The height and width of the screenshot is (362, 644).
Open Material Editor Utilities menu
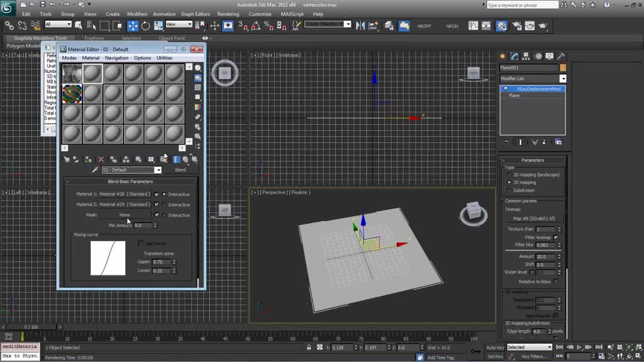click(x=164, y=58)
